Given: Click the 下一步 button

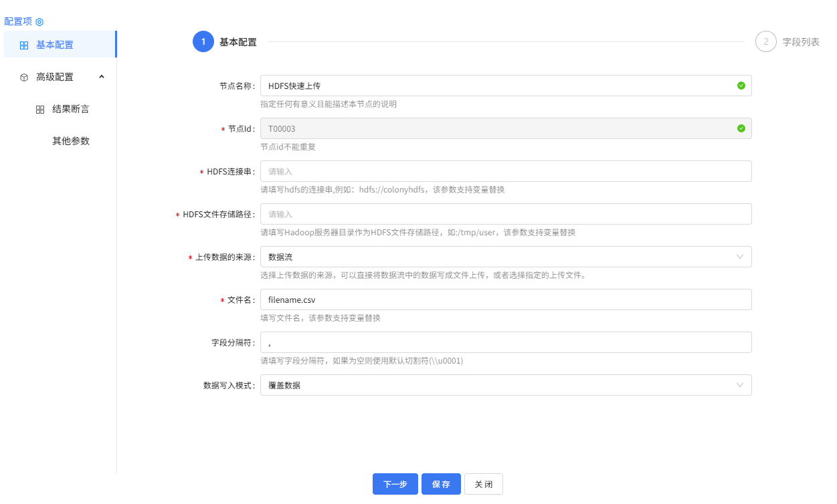Looking at the screenshot, I should (395, 484).
